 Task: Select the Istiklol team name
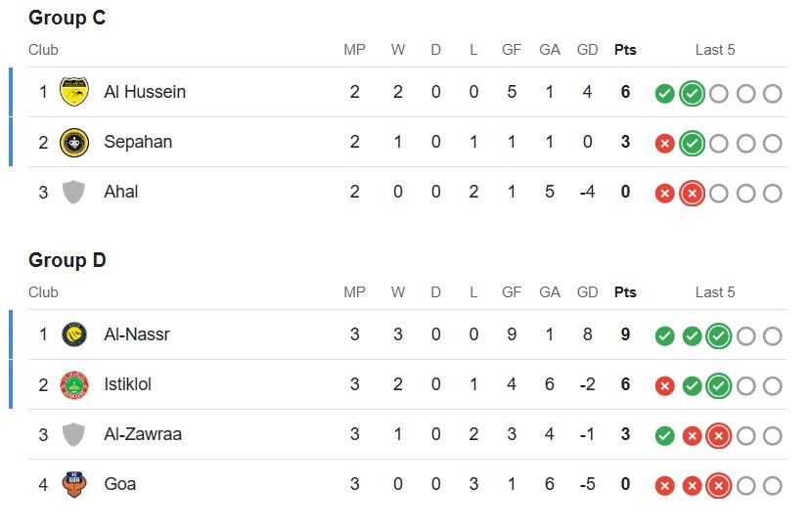coord(128,384)
